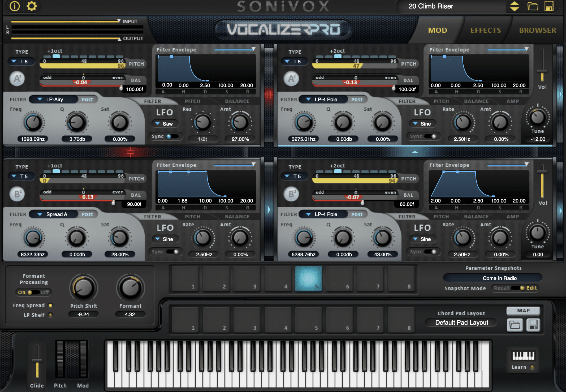This screenshot has width=566, height=392.
Task: Open A1 TYPE T5 dropdown
Action: (x=21, y=61)
